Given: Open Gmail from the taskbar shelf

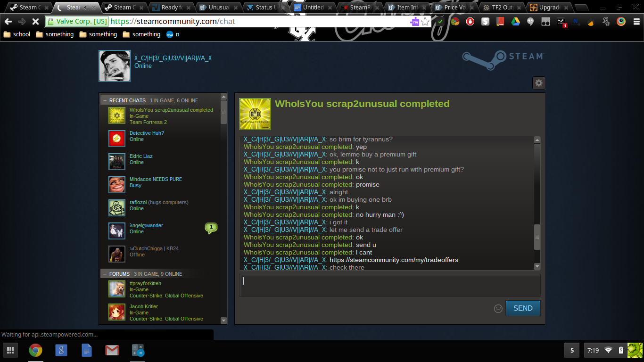Looking at the screenshot, I should coord(112,350).
